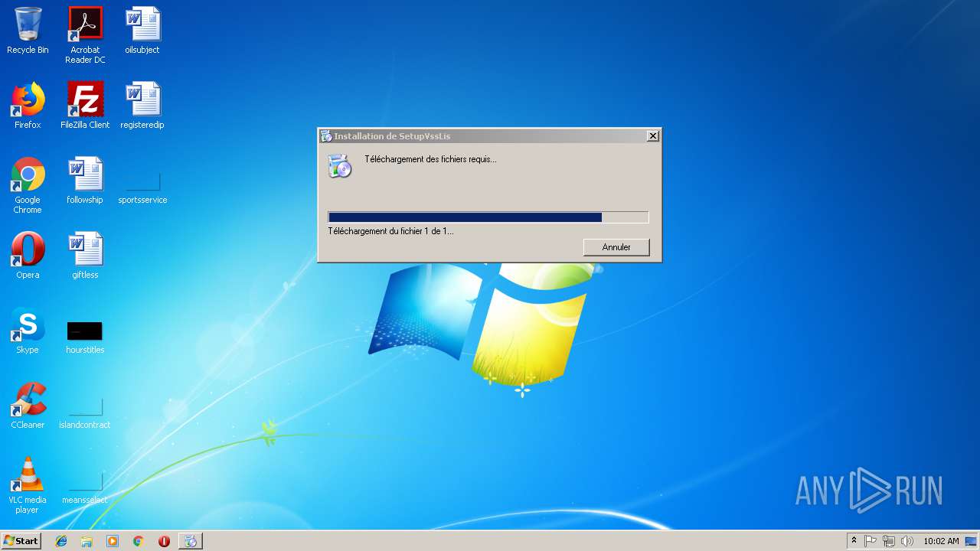Viewport: 980px width, 551px height.
Task: Select the installer taskbar button
Action: coord(190,541)
